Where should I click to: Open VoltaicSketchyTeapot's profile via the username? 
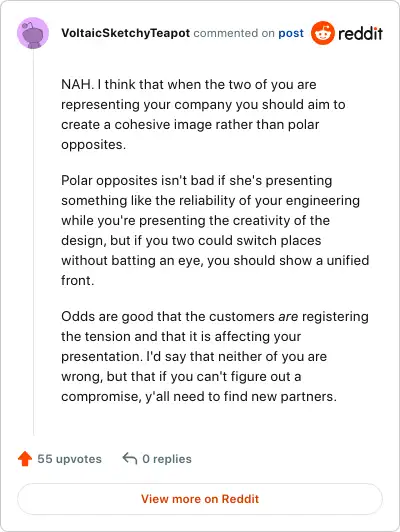pyautogui.click(x=126, y=33)
